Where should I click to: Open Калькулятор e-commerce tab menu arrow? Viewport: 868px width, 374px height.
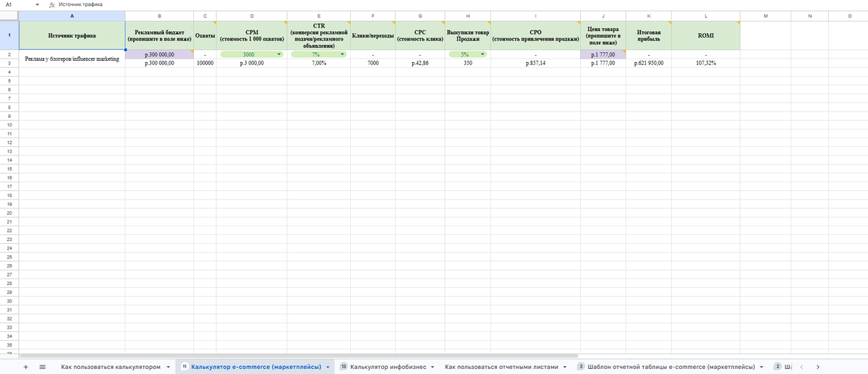pos(328,367)
